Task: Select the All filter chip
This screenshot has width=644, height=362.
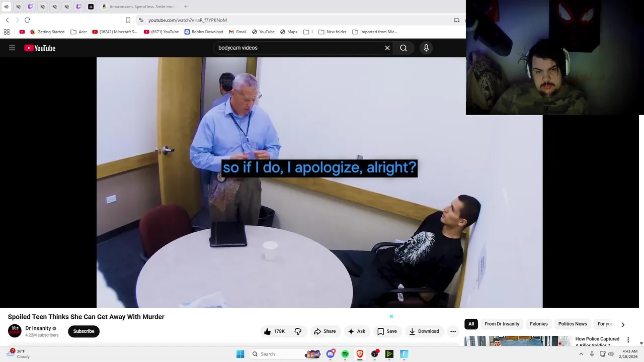Action: coord(471,324)
